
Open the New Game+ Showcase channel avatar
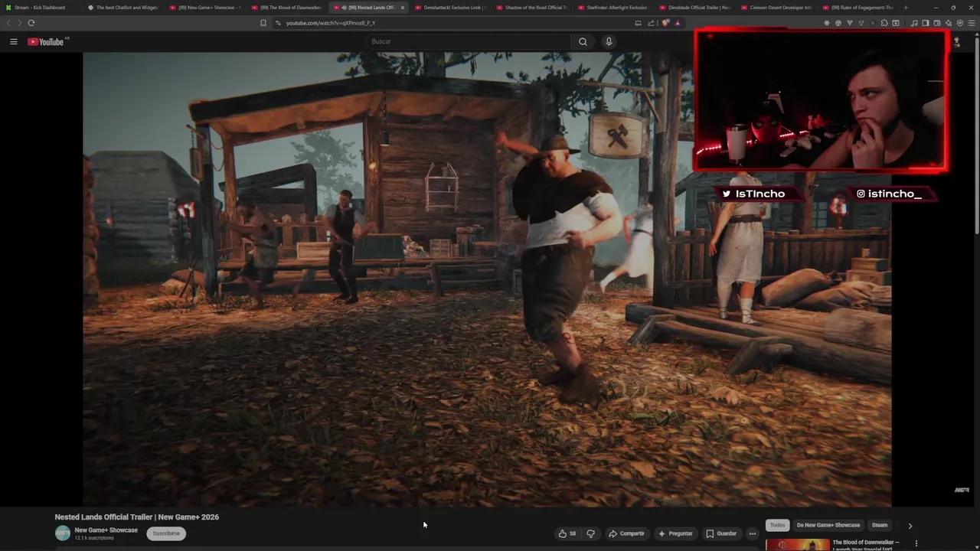(x=63, y=533)
